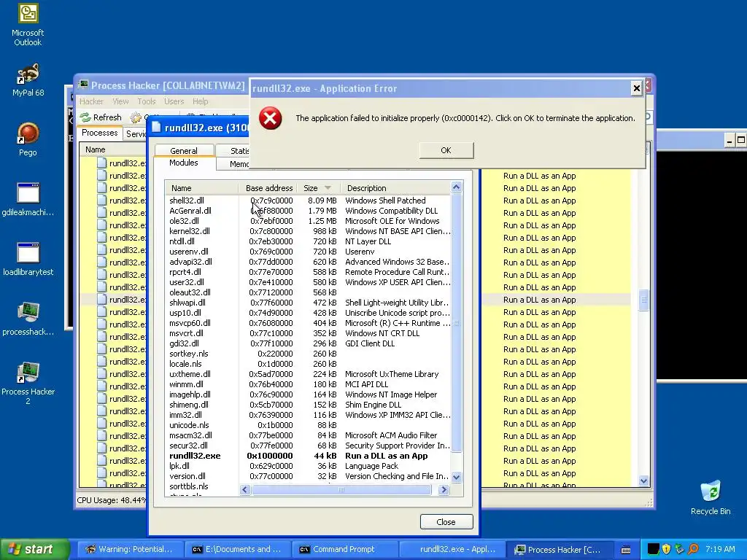
Task: Switch to General tab in properties
Action: [x=184, y=150]
